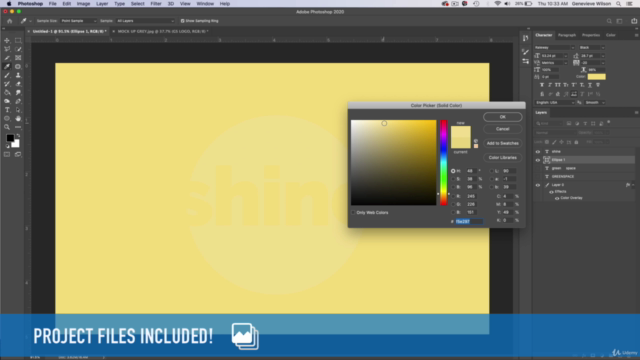The height and width of the screenshot is (360, 640).
Task: Click the All Caps style icon
Action: pos(558,85)
